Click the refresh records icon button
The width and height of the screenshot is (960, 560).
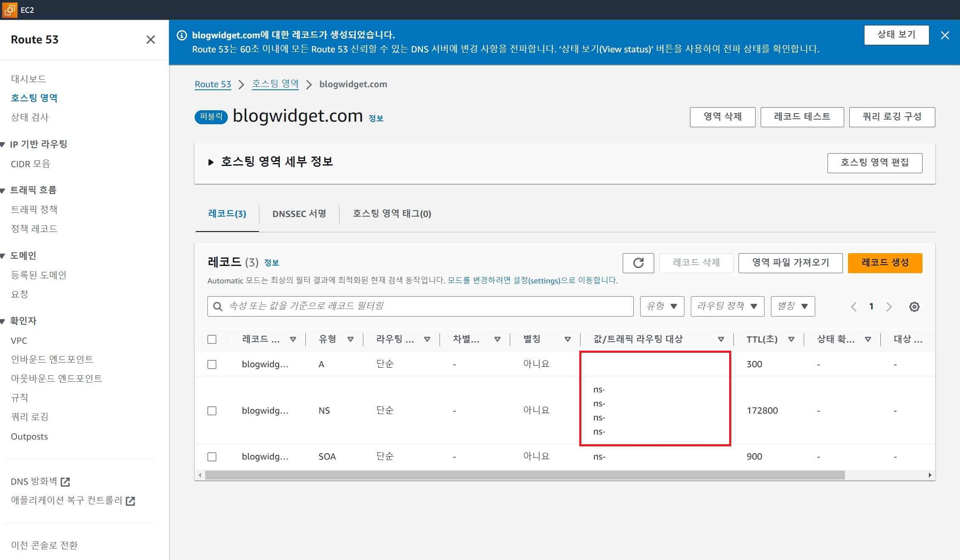(x=638, y=263)
